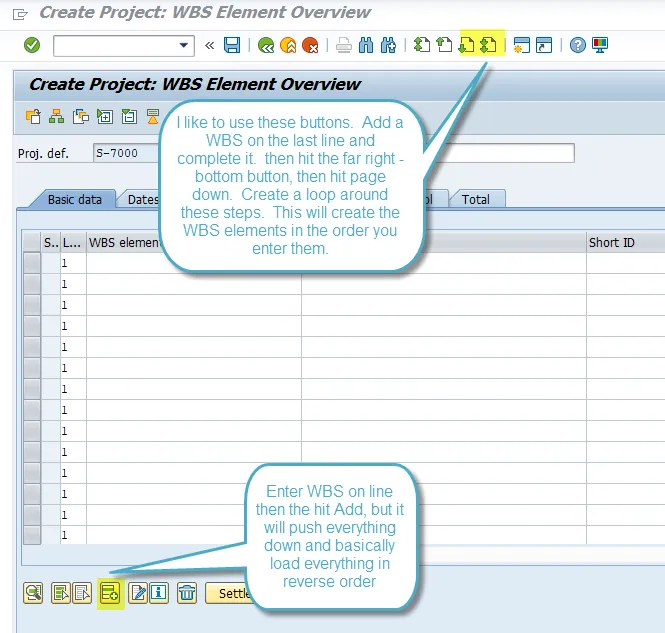665x633 pixels.
Task: Click the Proj. def. field containing S-7000
Action: point(125,153)
